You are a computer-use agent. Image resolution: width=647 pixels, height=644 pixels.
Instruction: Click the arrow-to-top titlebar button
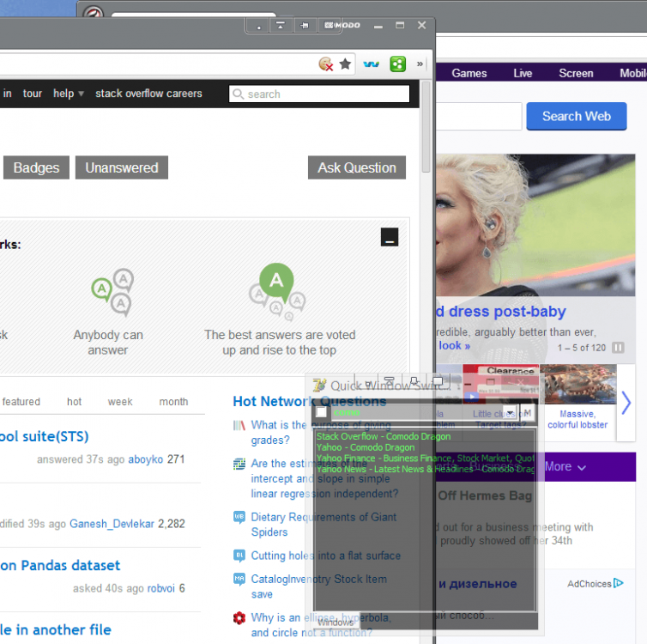[281, 26]
